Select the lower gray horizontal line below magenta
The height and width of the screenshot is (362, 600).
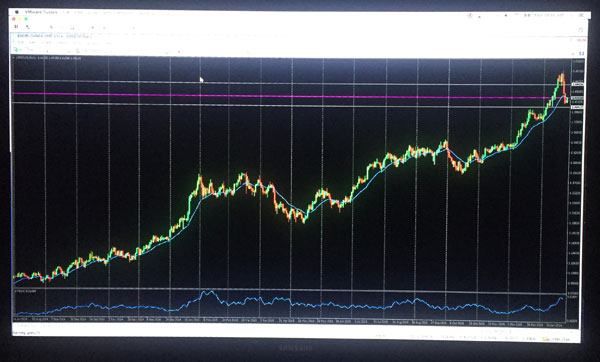click(x=291, y=105)
